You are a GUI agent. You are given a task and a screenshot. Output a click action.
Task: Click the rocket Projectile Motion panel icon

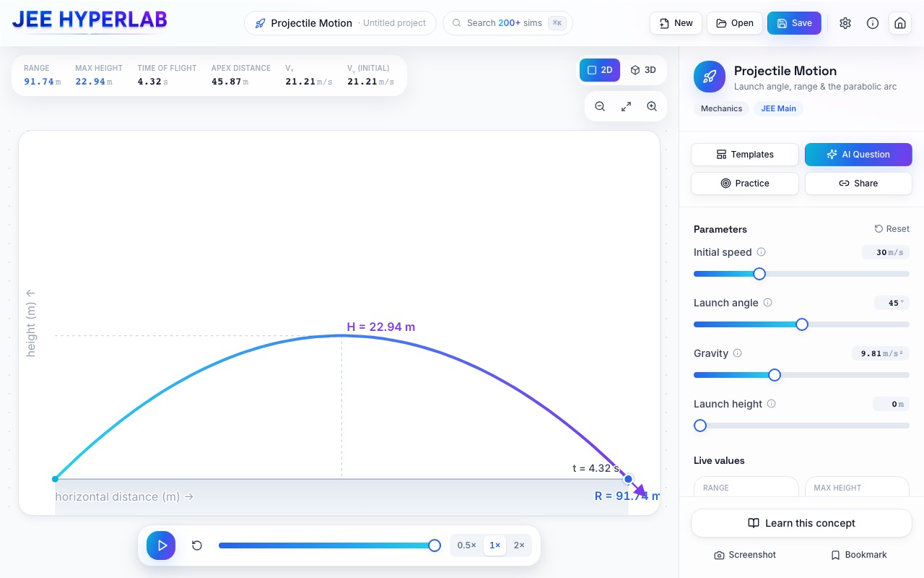click(710, 77)
